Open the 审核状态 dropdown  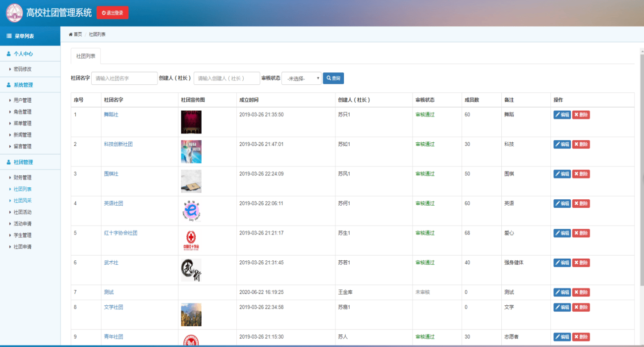coord(301,78)
